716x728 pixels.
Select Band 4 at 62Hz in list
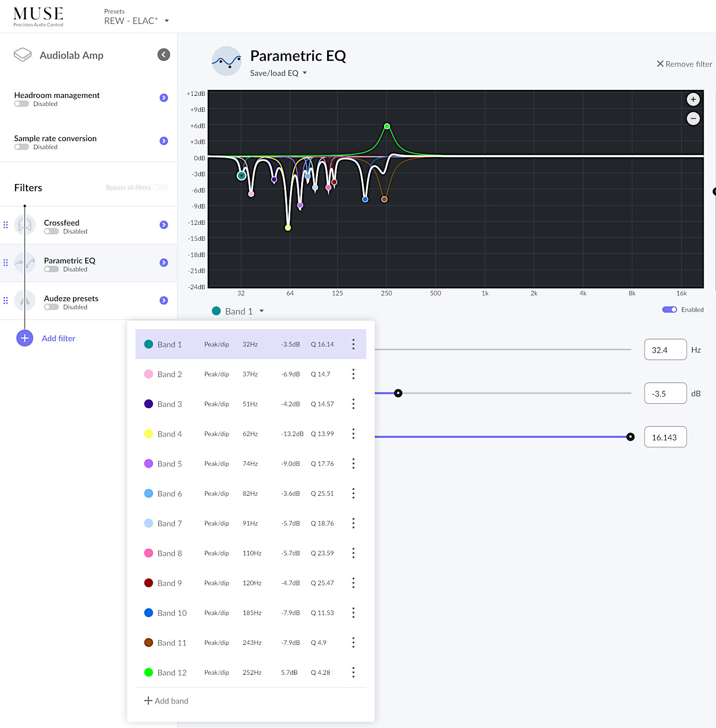click(251, 434)
